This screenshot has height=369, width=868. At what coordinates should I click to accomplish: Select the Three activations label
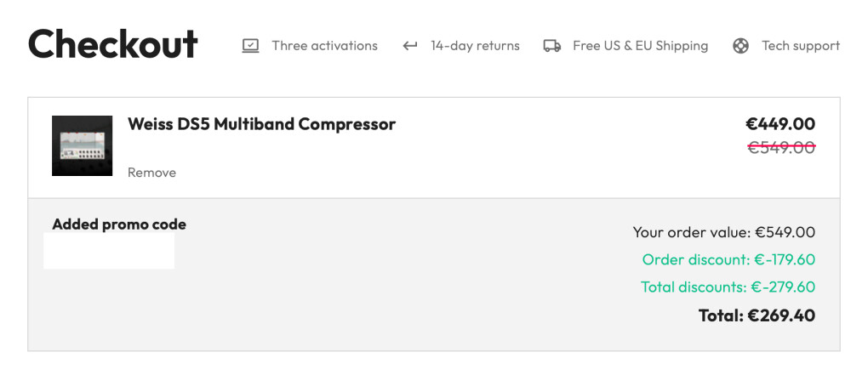point(324,46)
